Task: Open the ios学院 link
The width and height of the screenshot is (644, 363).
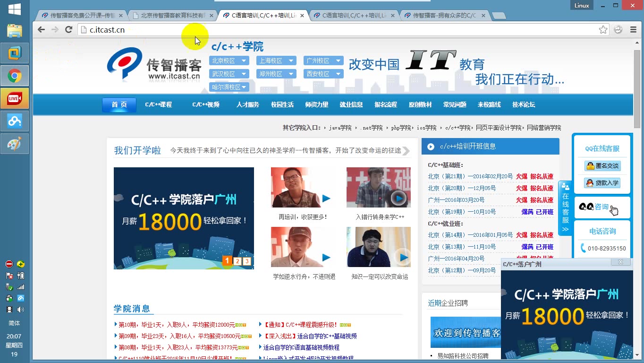Action: point(426,128)
